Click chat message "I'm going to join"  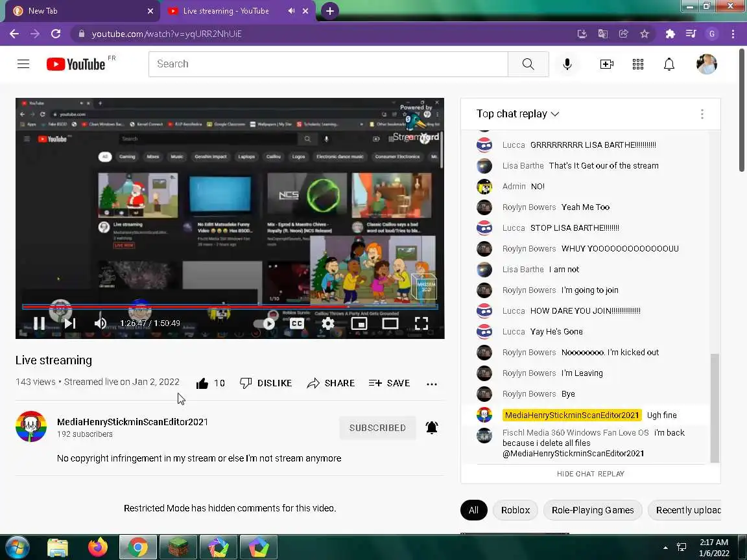click(x=590, y=290)
